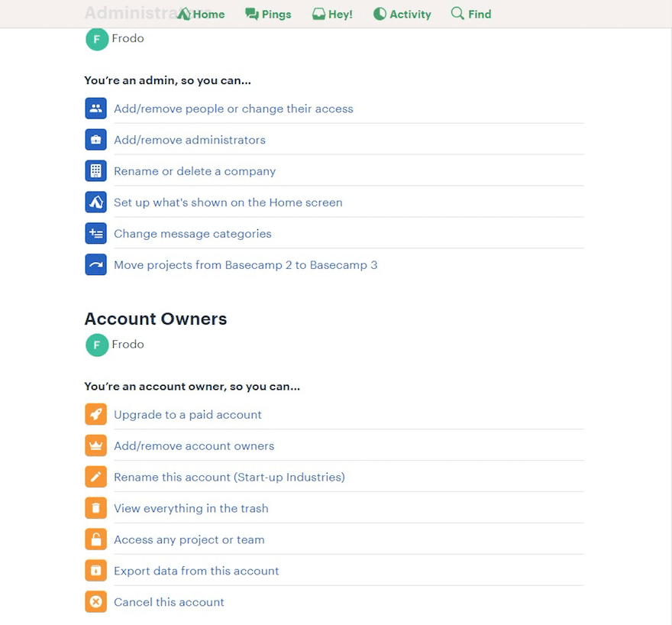Click the building icon next to Rename or delete a company
This screenshot has height=625, width=672.
point(95,171)
